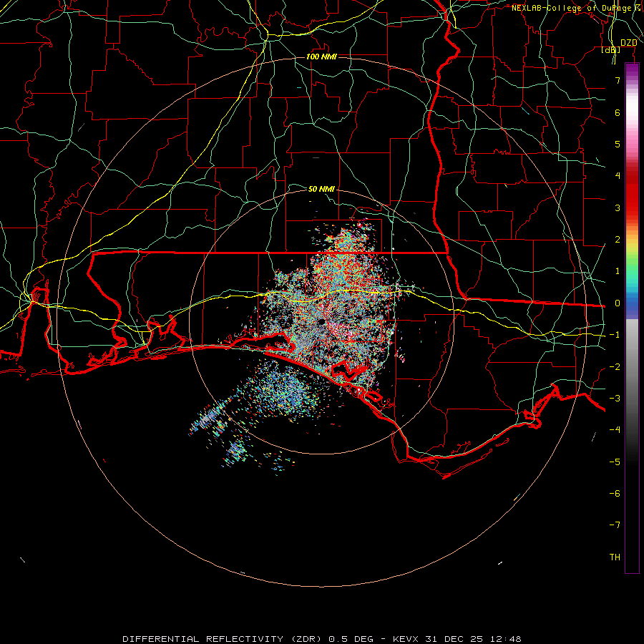The image size is (644, 644).
Task: Click the 50 NMI range ring label
Action: 321,189
